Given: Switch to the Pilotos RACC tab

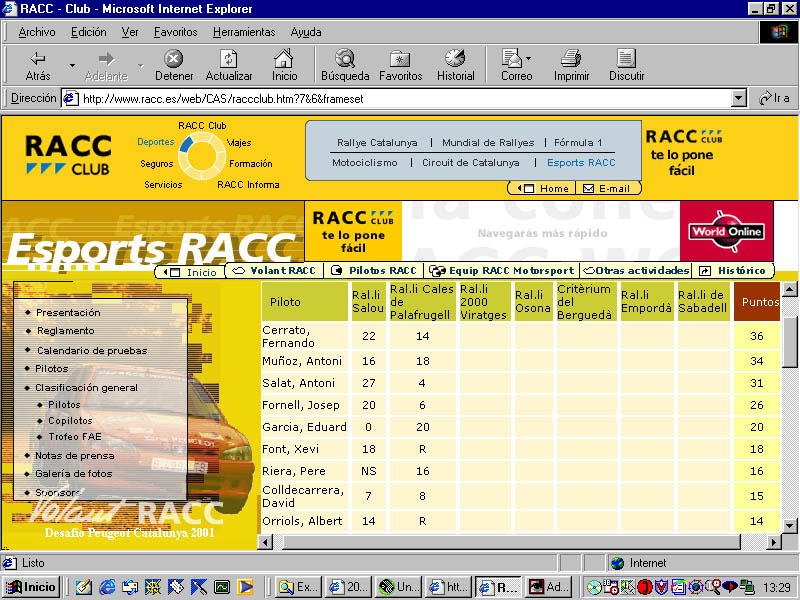Looking at the screenshot, I should coord(374,271).
